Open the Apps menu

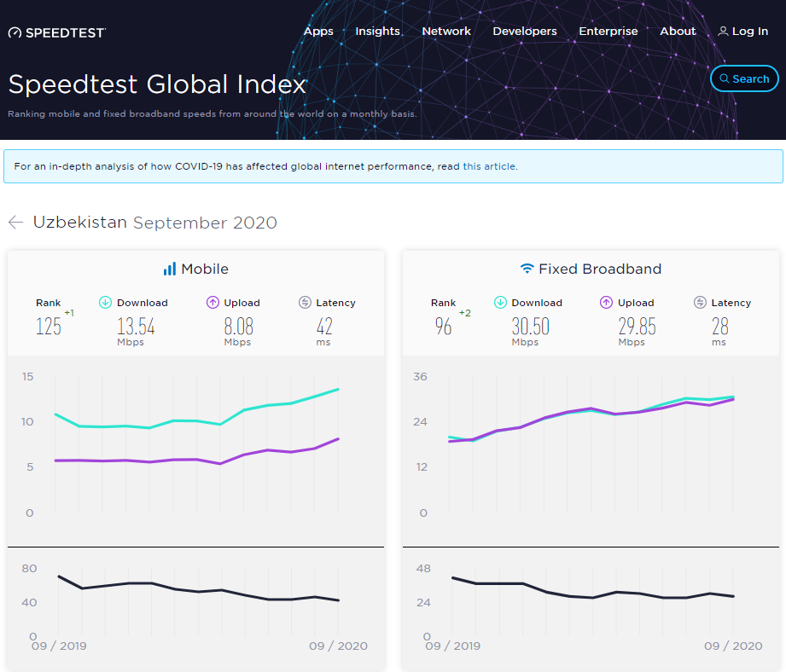click(318, 31)
